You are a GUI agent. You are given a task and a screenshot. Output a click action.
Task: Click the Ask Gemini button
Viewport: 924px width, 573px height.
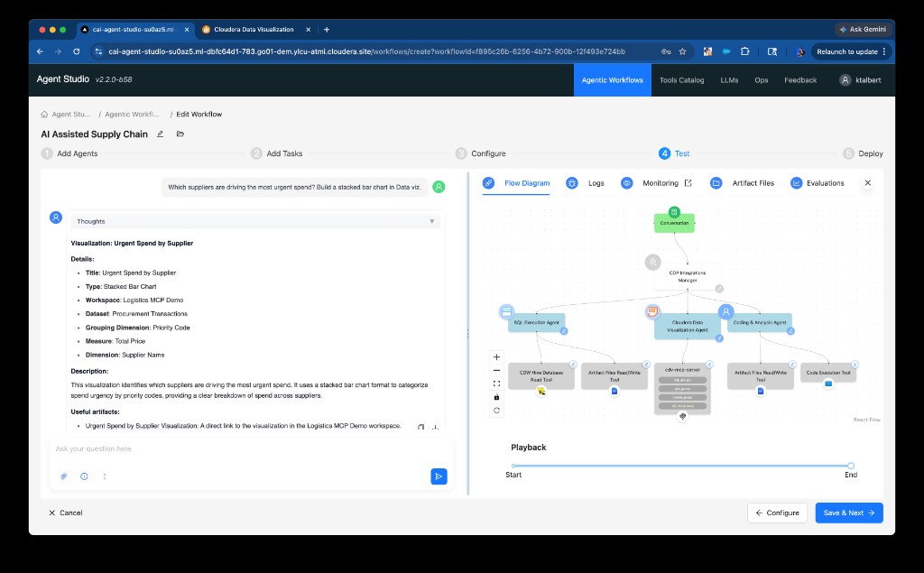coord(863,30)
